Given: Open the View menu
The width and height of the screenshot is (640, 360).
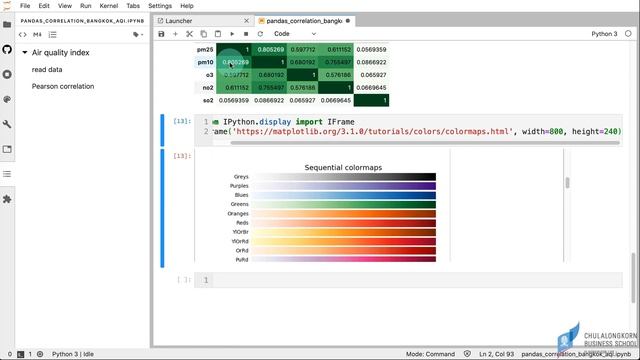Looking at the screenshot, I should point(64,6).
